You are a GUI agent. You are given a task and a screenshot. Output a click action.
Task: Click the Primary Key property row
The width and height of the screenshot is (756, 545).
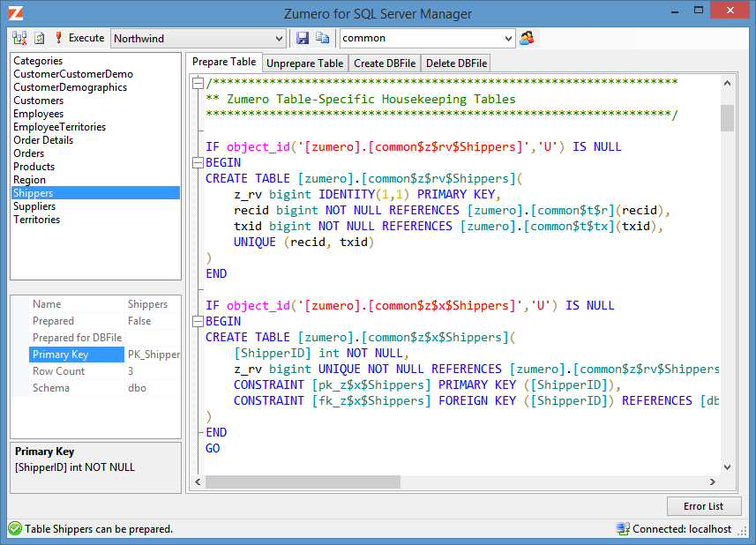click(x=105, y=355)
